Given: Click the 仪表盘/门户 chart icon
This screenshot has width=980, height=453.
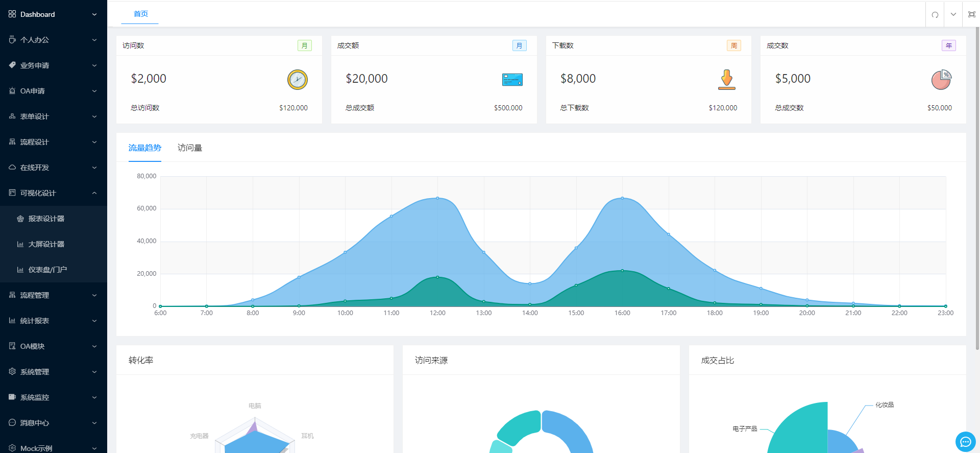Looking at the screenshot, I should (20, 270).
